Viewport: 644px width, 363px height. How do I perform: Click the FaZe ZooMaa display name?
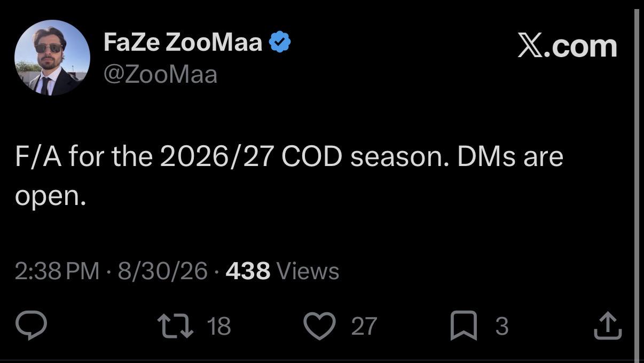tap(183, 42)
